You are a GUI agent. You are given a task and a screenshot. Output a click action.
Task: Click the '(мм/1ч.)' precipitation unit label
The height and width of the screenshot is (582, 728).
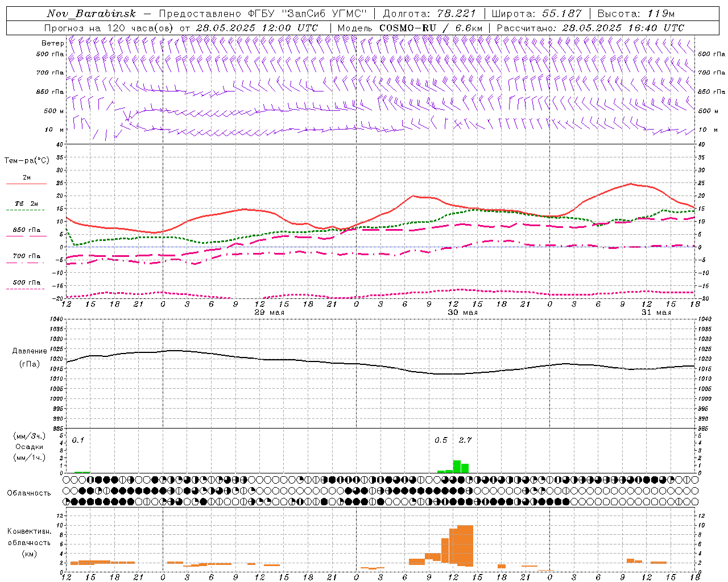29,458
